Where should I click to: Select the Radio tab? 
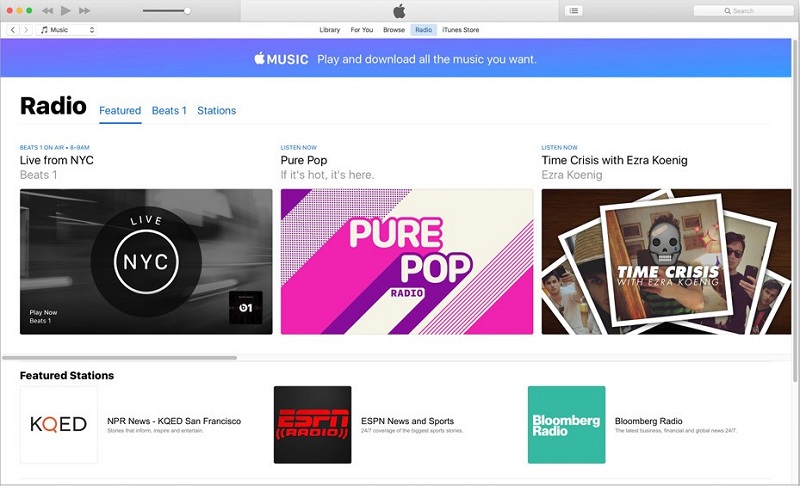(423, 30)
